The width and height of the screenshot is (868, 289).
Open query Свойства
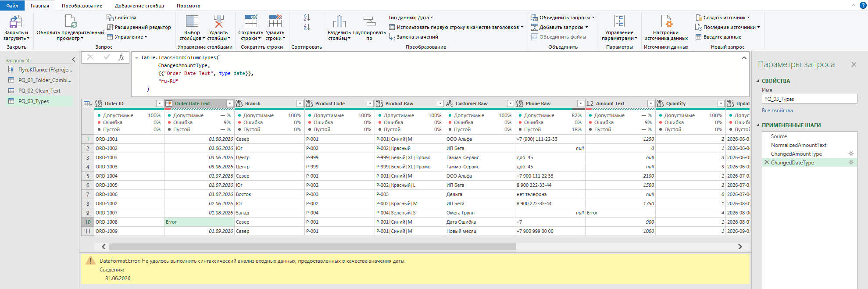(x=121, y=18)
